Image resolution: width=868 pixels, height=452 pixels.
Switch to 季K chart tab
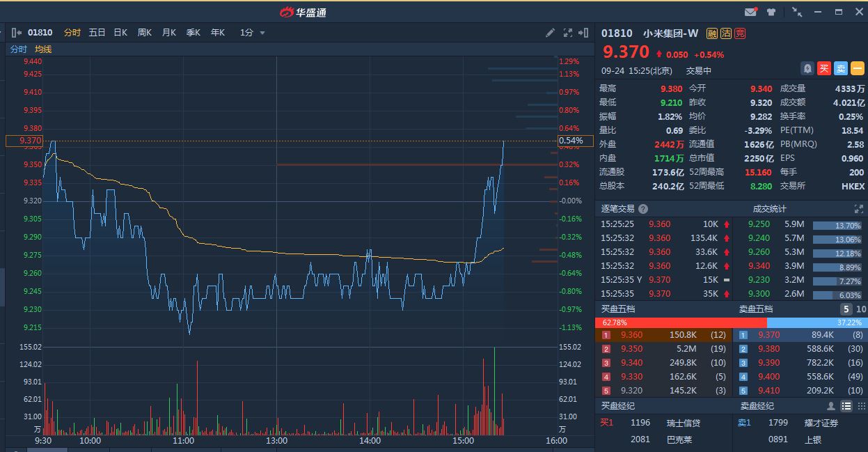click(194, 33)
